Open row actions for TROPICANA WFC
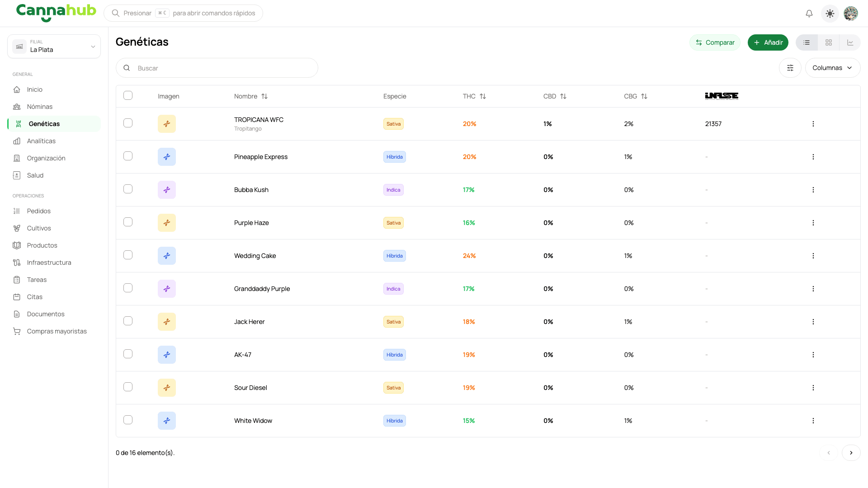Screen dimensions: 868x488 click(813, 124)
